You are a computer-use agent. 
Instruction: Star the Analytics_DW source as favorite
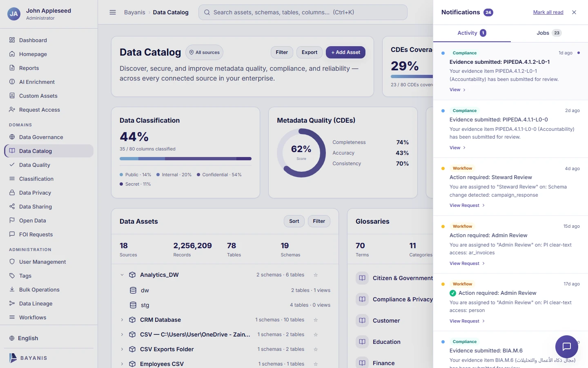(316, 275)
